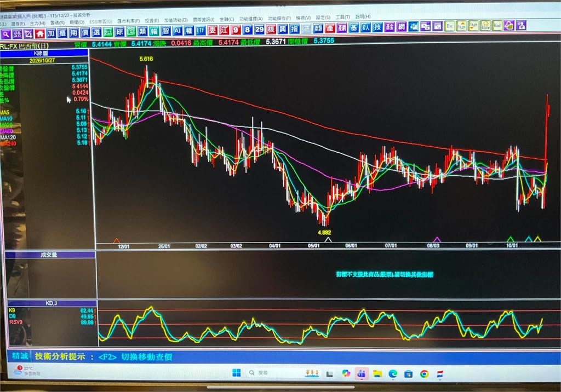
Task: Click the magnifier search toolbar icon
Action: (5, 34)
